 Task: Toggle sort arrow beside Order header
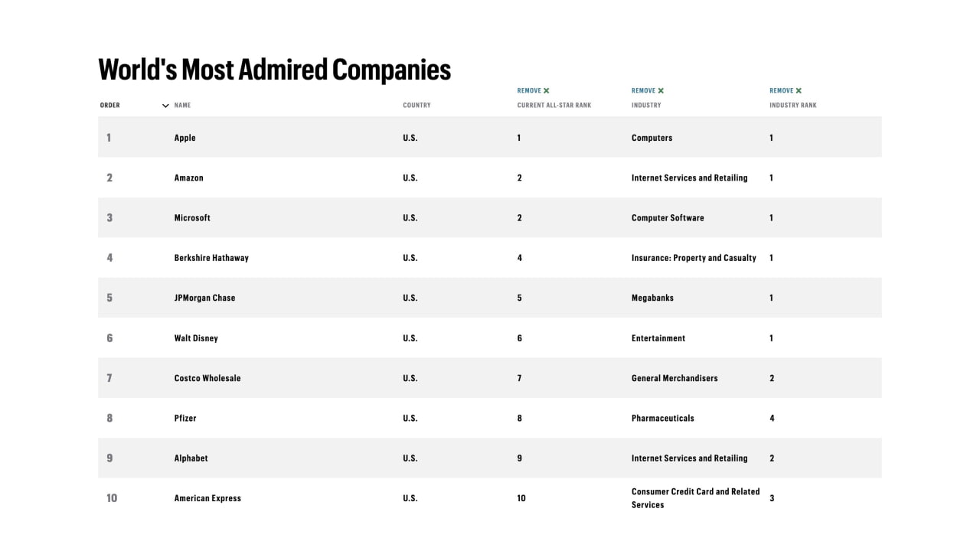tap(165, 106)
